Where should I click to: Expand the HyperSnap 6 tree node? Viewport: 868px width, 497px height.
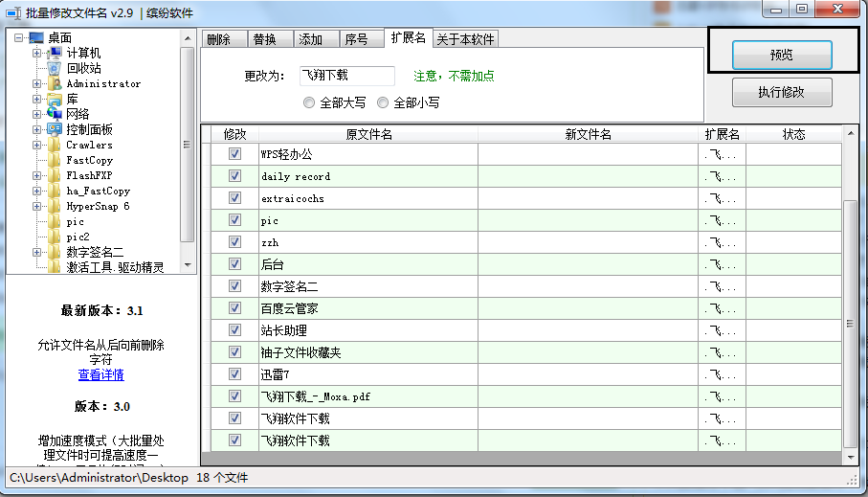click(x=36, y=206)
